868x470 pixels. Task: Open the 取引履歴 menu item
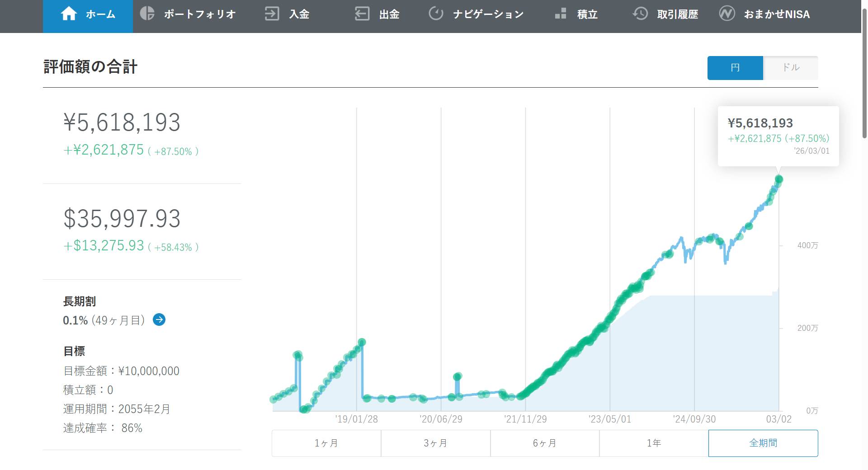pos(677,14)
